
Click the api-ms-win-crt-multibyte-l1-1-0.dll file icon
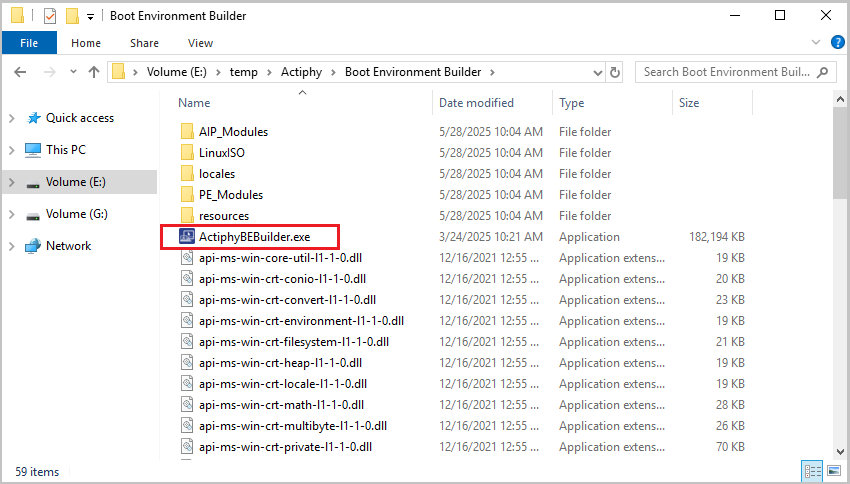tap(187, 426)
